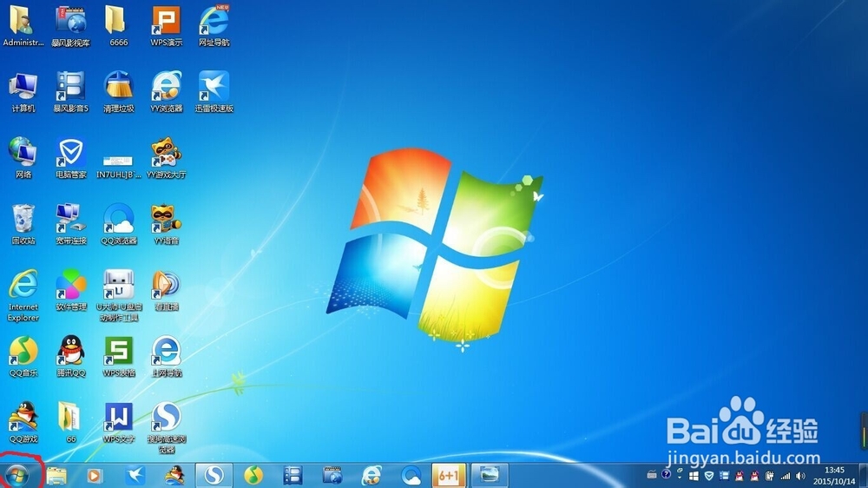
Task: Select the WPS文字 desktop shortcut
Action: pyautogui.click(x=118, y=422)
